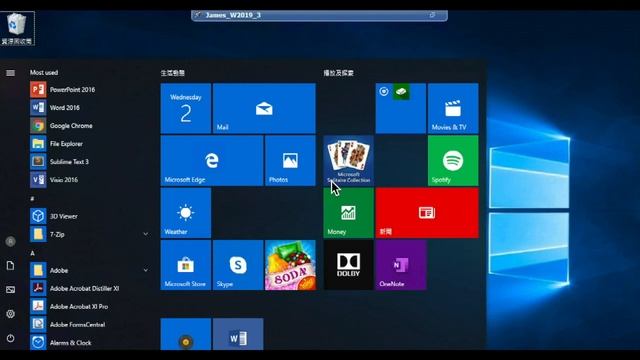This screenshot has width=640, height=360.
Task: Open the Money tile
Action: [349, 213]
